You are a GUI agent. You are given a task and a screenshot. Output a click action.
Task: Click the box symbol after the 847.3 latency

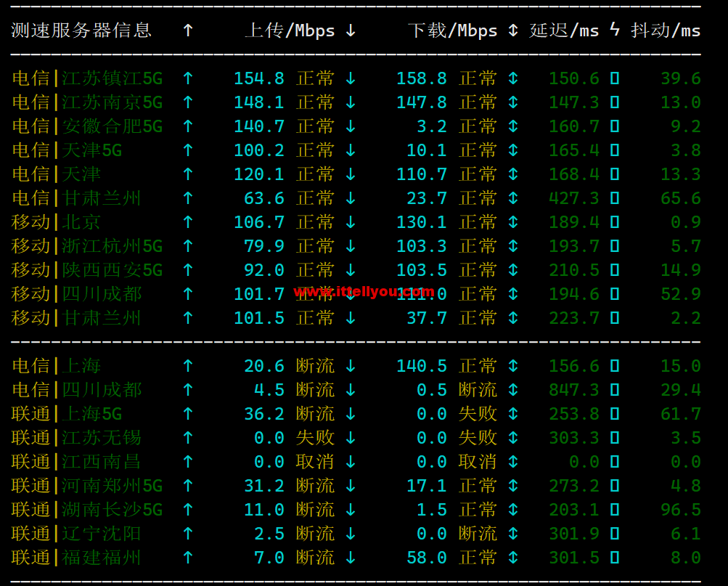[x=615, y=390]
